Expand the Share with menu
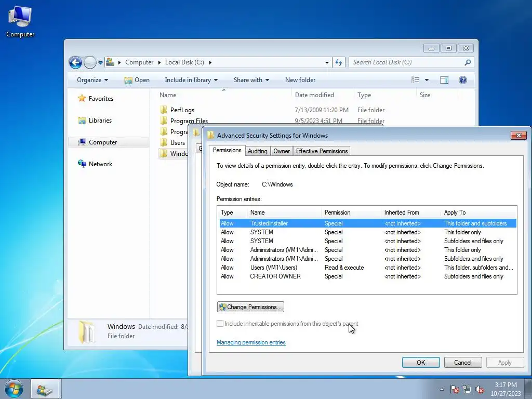Image resolution: width=532 pixels, height=399 pixels. [251, 80]
